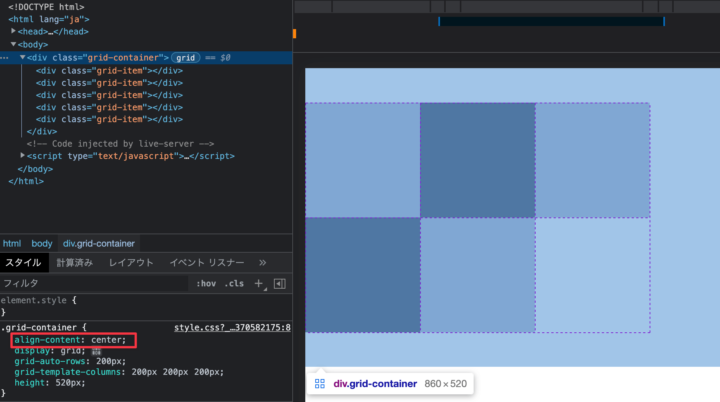Expand the head element node

[13, 31]
